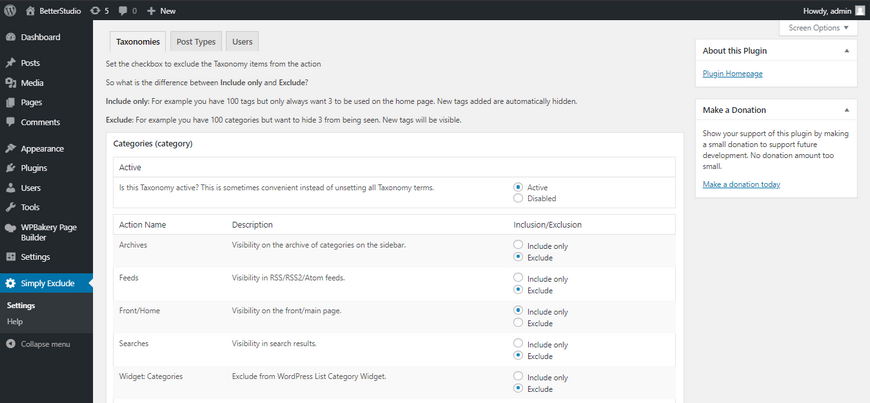Click the Inclusion/Exclusion column header
The width and height of the screenshot is (870, 403).
tap(548, 225)
